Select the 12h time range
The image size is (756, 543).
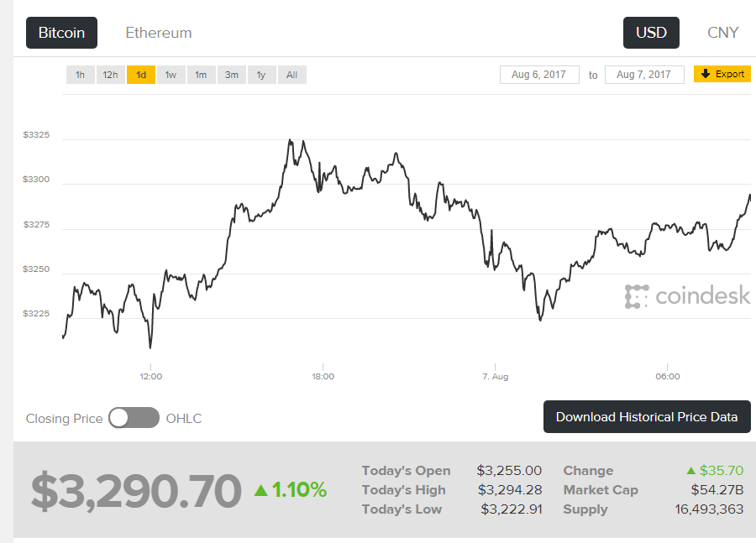point(110,75)
